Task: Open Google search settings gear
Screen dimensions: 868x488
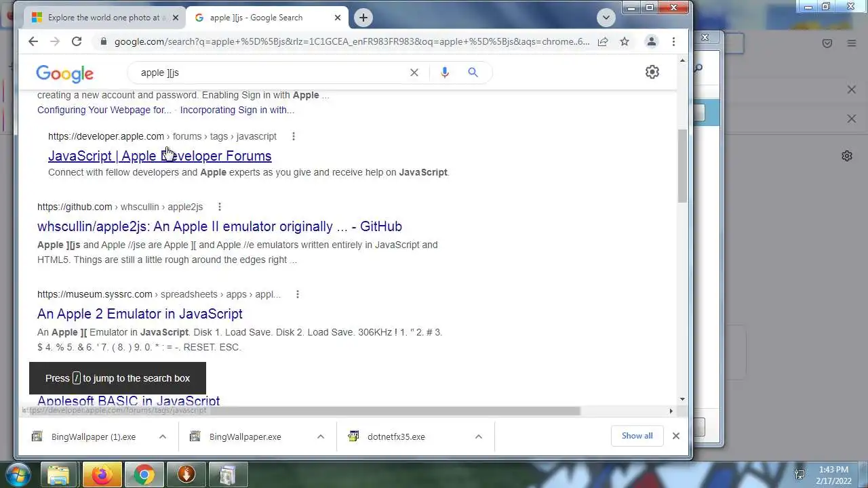Action: click(x=652, y=72)
